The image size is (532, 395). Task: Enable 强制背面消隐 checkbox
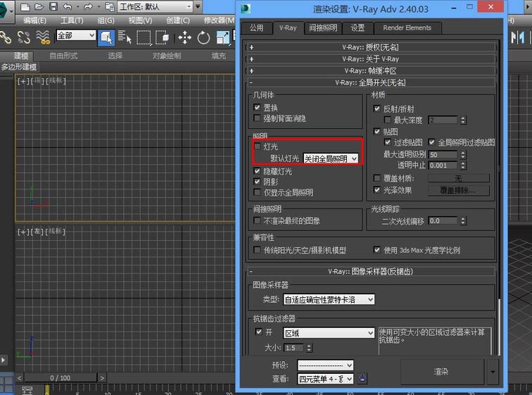257,118
